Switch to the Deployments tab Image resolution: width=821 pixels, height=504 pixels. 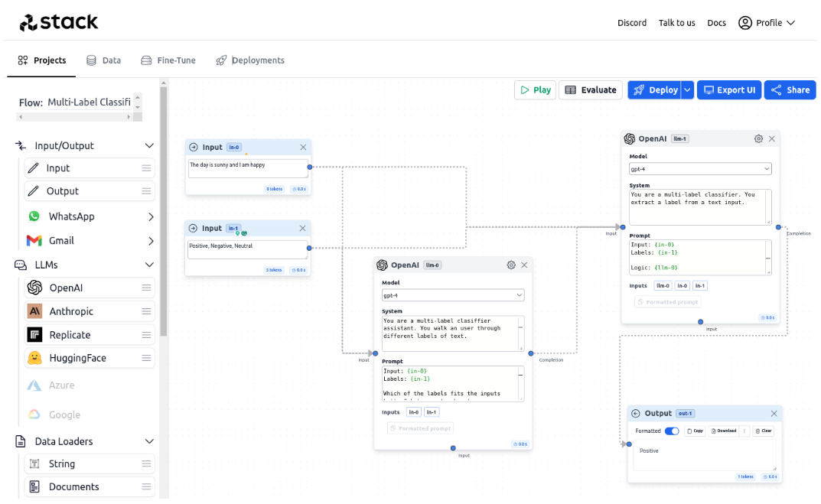(x=250, y=60)
